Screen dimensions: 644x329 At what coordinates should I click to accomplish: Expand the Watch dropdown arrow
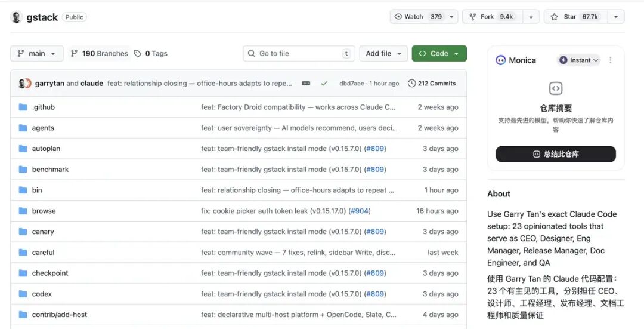click(451, 17)
